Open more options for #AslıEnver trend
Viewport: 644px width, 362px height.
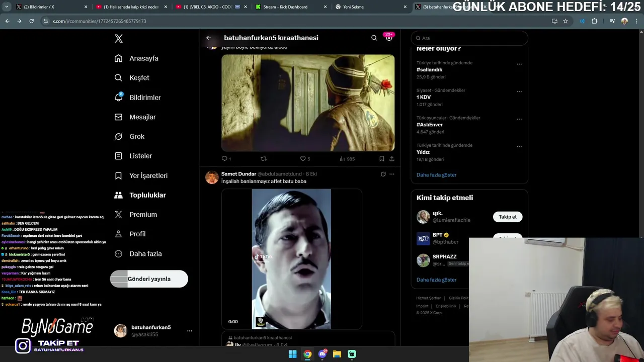click(x=519, y=119)
